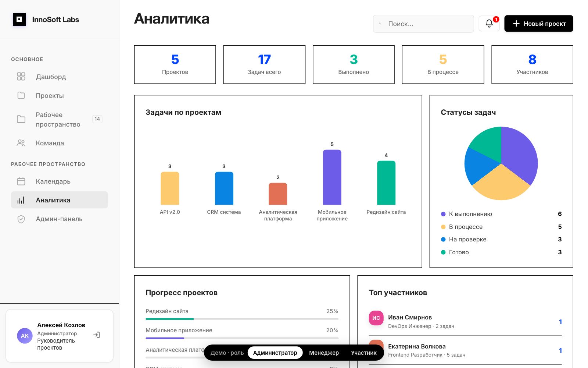Viewport: 588px width, 368px height.
Task: Click the blue На проверке legend dot
Action: (x=443, y=239)
